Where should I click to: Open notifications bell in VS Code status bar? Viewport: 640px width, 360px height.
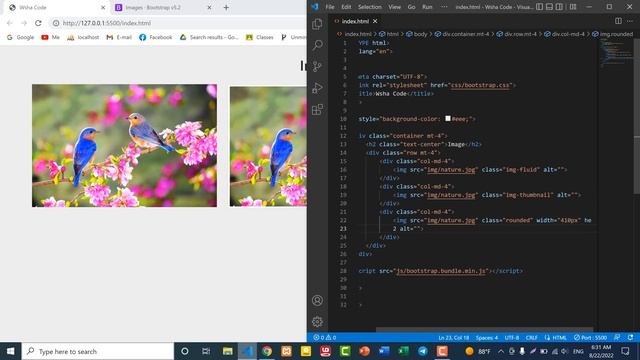point(630,338)
